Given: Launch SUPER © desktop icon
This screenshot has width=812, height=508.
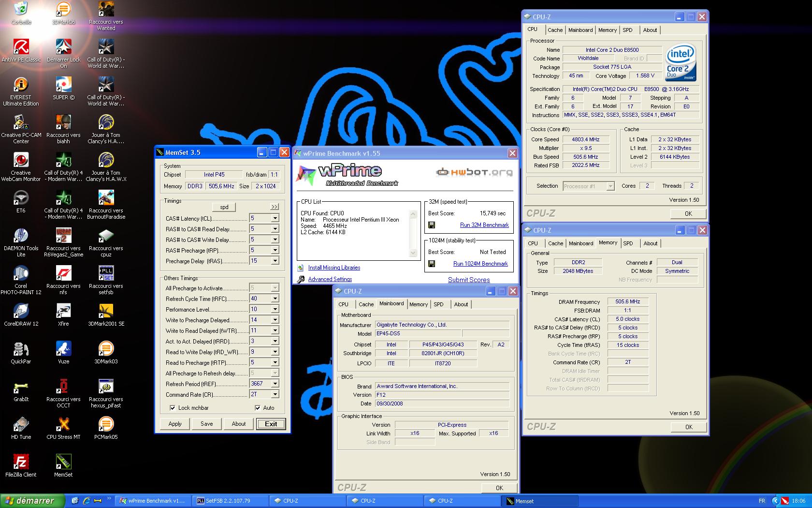Looking at the screenshot, I should (x=63, y=88).
